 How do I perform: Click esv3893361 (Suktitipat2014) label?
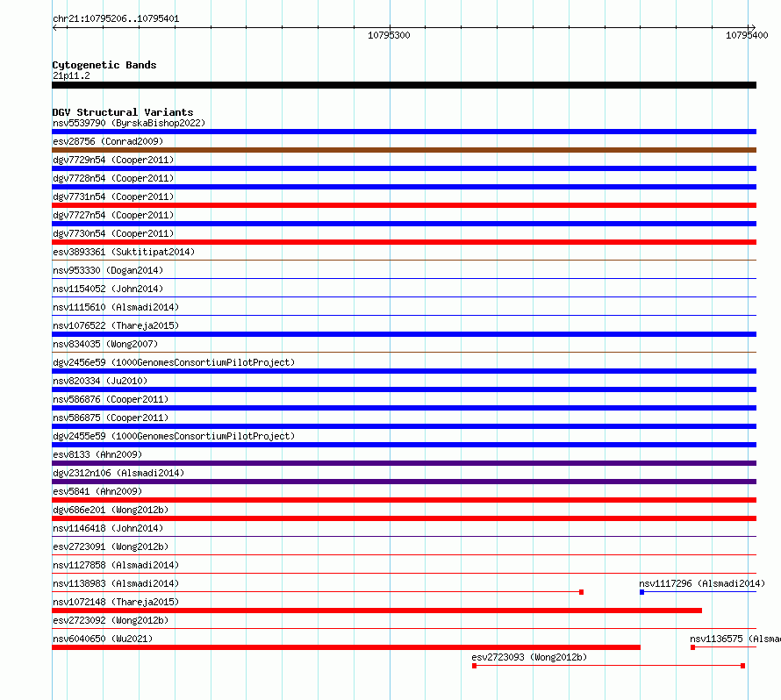click(x=124, y=252)
